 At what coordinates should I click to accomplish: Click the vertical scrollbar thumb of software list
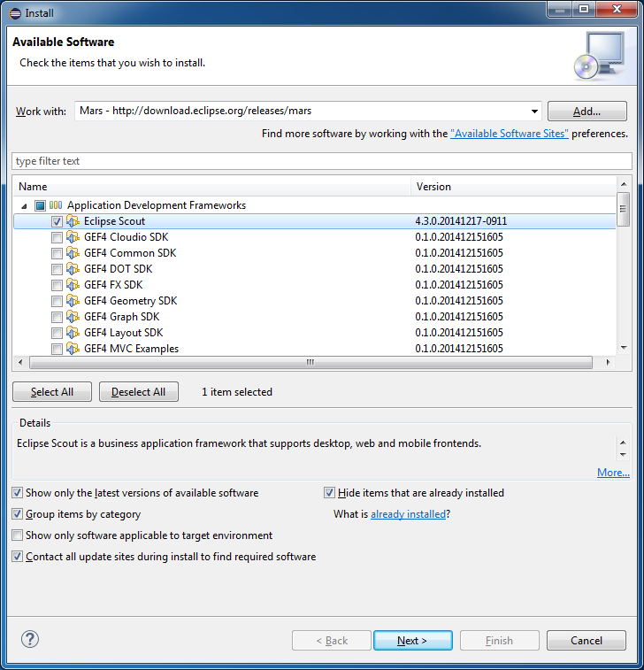pos(624,209)
